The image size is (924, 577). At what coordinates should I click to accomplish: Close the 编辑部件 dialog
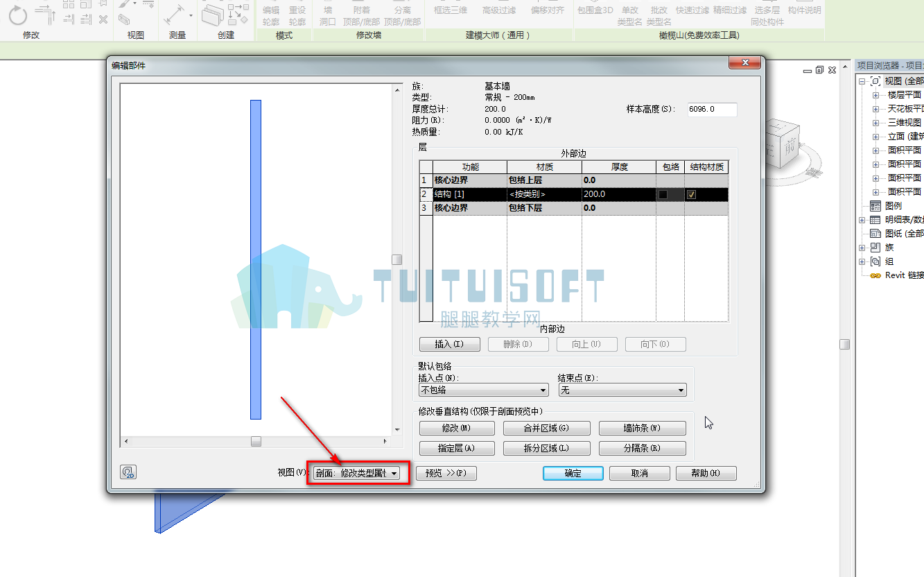pyautogui.click(x=745, y=63)
